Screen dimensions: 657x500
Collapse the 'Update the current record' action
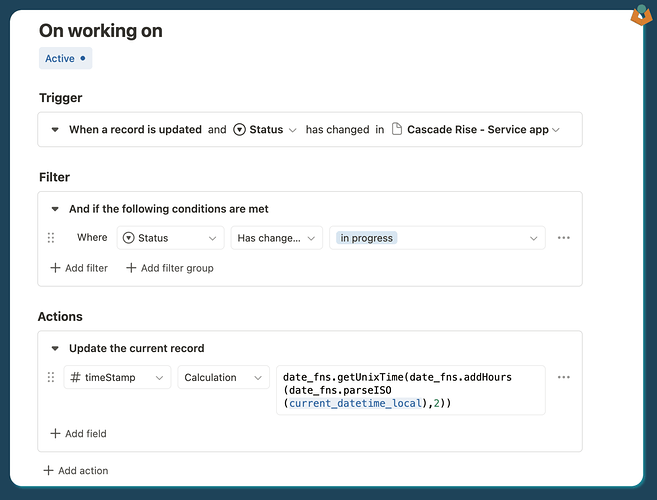pyautogui.click(x=55, y=348)
